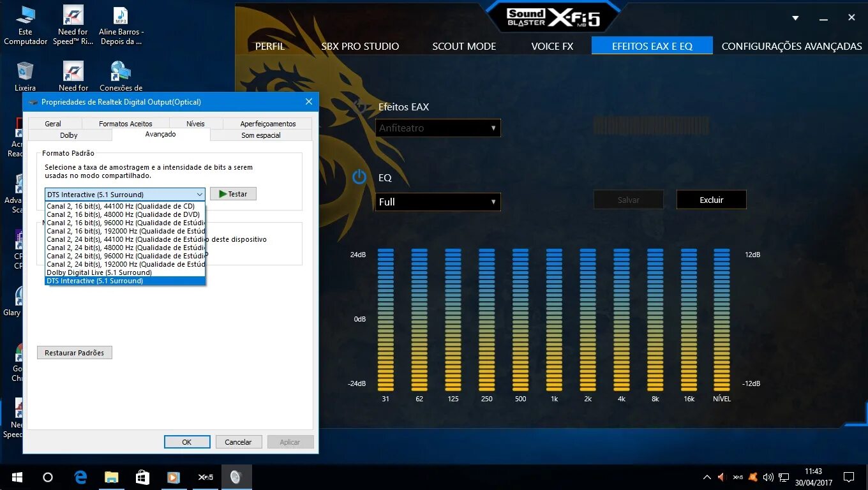This screenshot has height=490, width=868.
Task: Open EQ preset Full dropdown
Action: [x=438, y=202]
